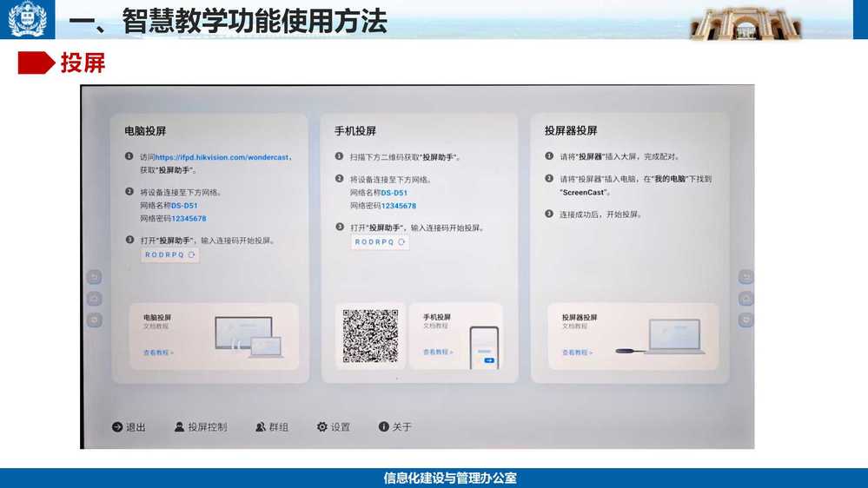Click the QR code image
The width and height of the screenshot is (868, 488).
click(370, 335)
